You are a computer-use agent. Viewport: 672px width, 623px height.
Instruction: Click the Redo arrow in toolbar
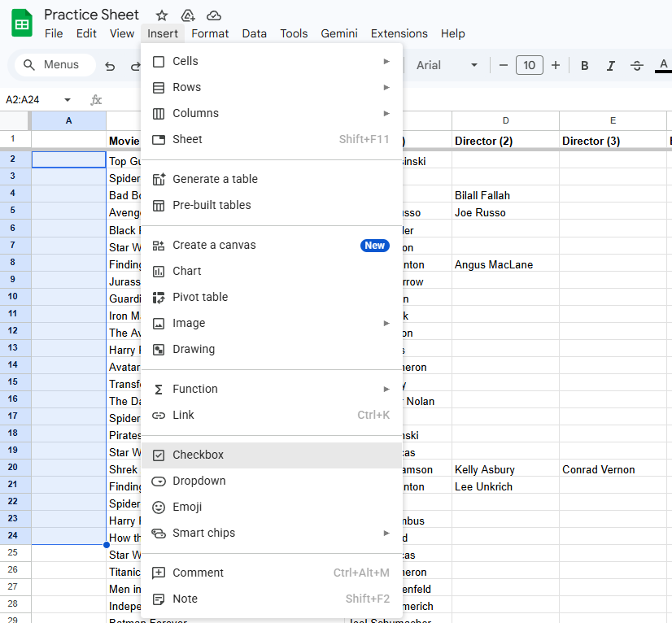[x=135, y=66]
